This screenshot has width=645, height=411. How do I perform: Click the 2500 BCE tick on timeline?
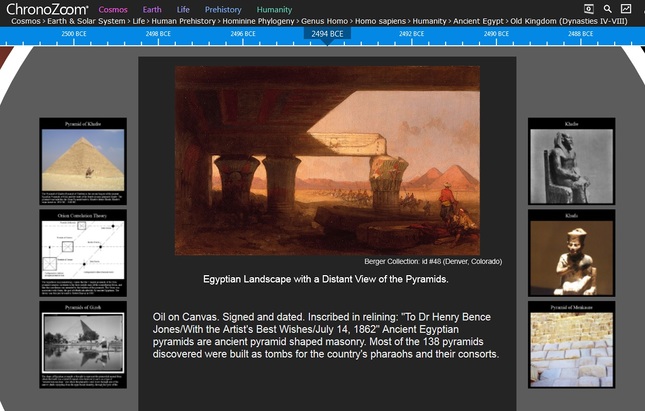point(74,33)
